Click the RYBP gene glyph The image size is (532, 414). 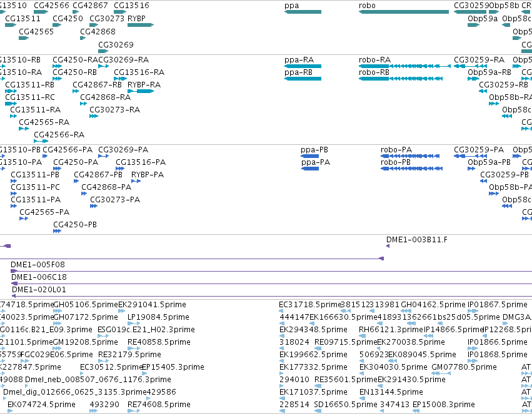(141, 25)
